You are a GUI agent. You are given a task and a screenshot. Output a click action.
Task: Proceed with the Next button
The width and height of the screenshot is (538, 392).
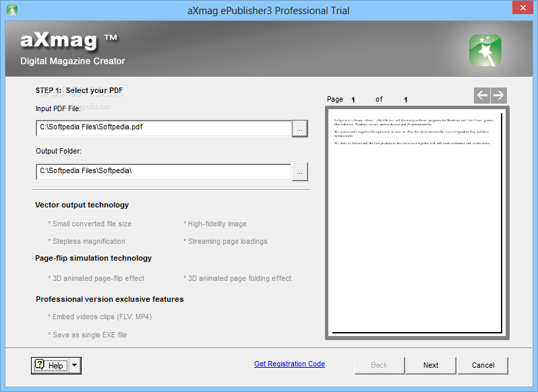tap(431, 365)
